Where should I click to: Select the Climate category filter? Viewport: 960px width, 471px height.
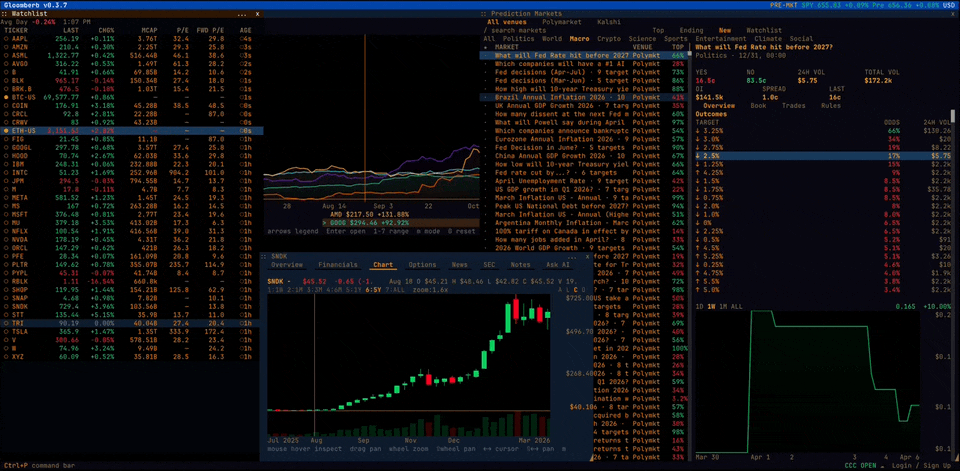(770, 39)
